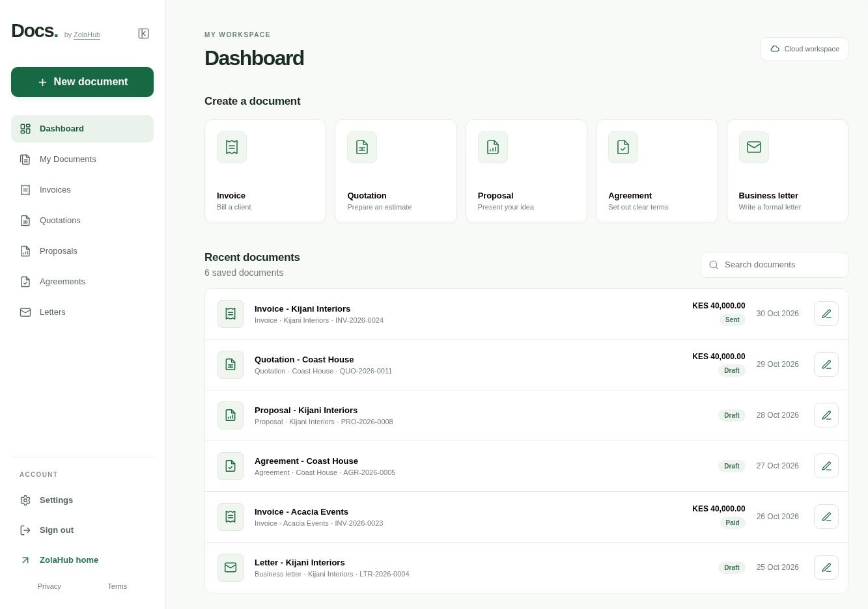Click the Invoice - Kijani Interiors row icon

coord(231,314)
